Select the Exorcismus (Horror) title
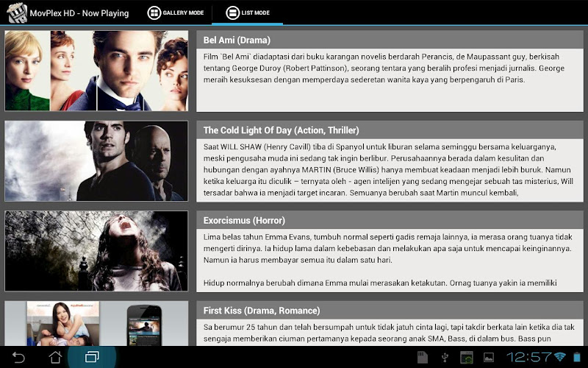This screenshot has width=588, height=368. pos(244,220)
